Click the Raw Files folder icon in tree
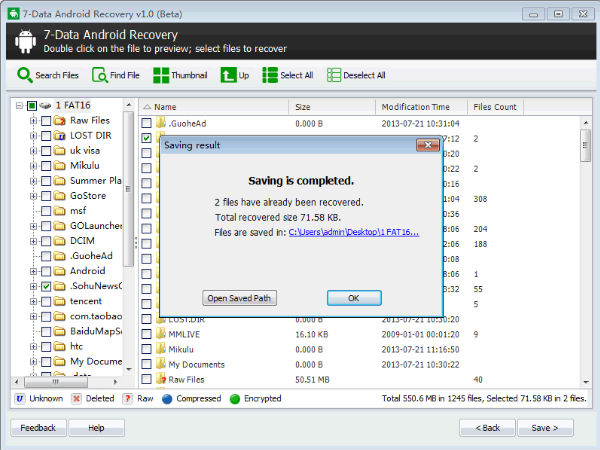This screenshot has height=450, width=600. tap(59, 121)
